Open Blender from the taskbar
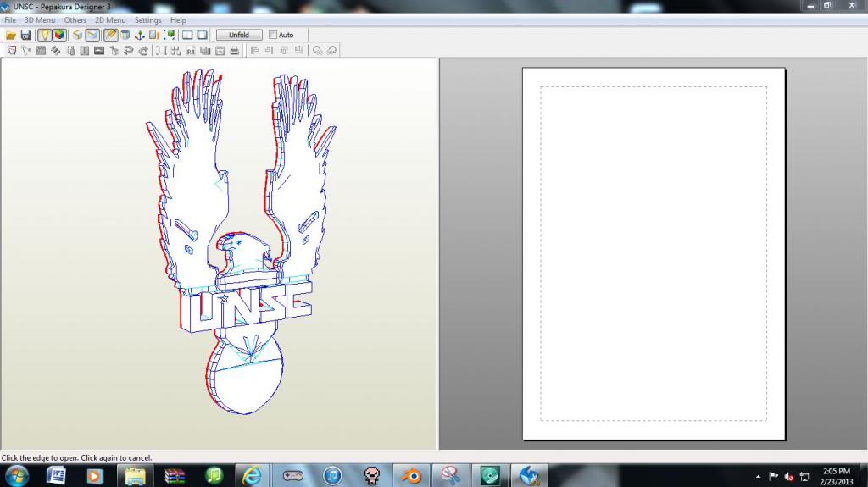The width and height of the screenshot is (868, 487). (411, 476)
